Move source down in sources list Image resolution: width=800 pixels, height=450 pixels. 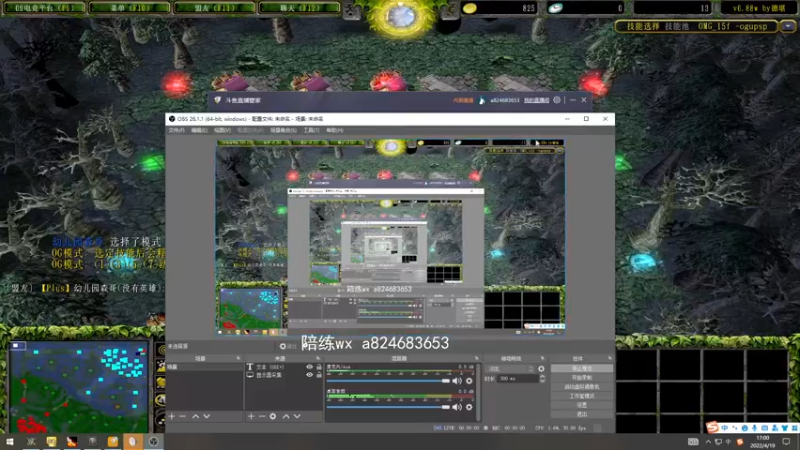[297, 416]
